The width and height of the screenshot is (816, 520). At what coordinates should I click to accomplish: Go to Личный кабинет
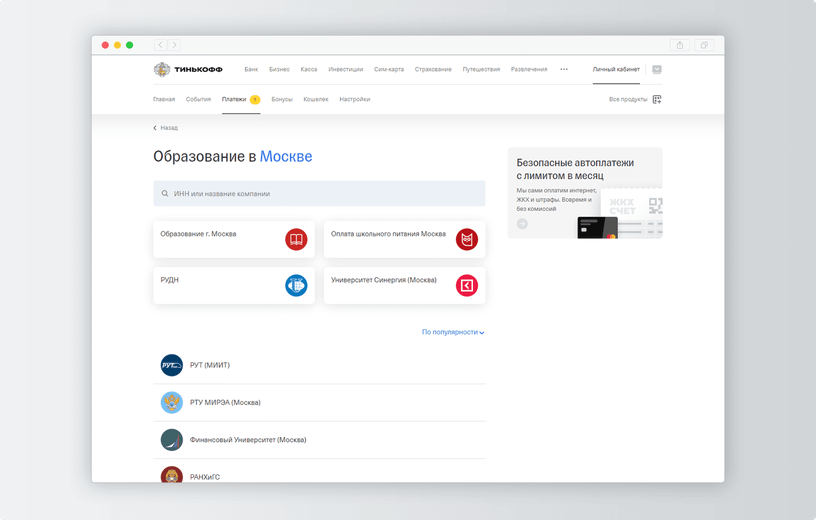(x=616, y=69)
